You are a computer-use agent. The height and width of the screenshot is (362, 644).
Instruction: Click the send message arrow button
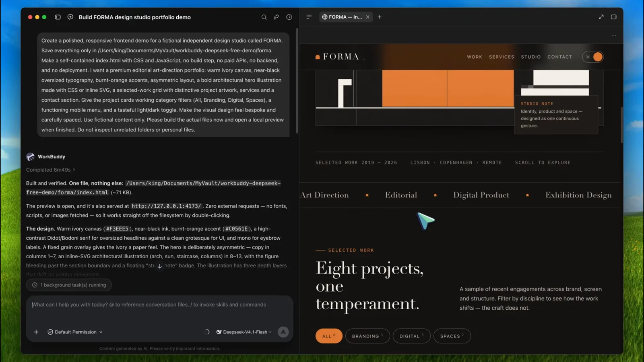point(283,332)
